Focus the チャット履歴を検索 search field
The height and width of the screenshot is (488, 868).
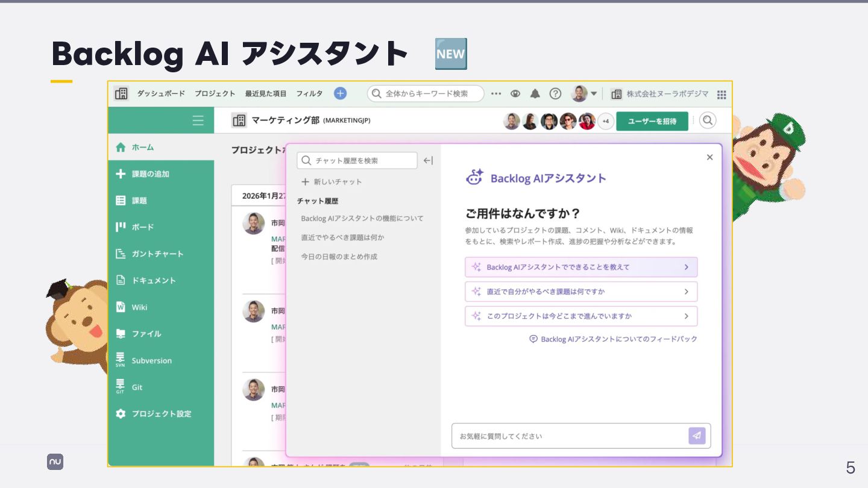[357, 160]
